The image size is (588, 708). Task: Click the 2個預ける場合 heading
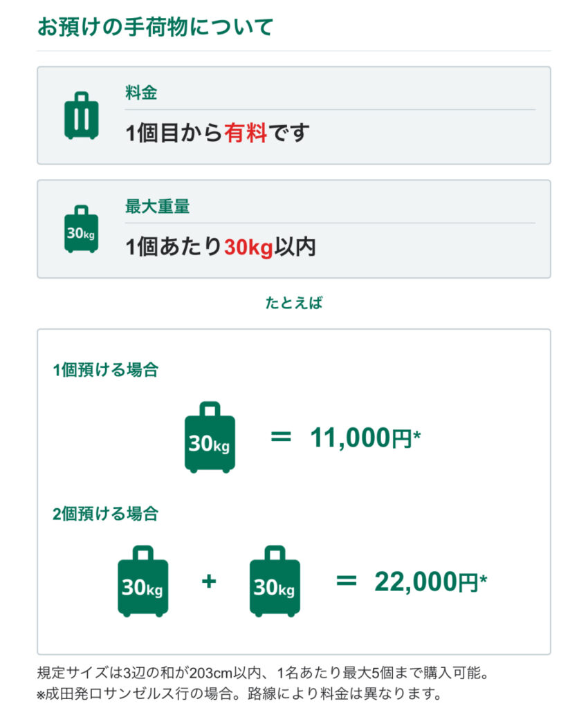[x=105, y=514]
